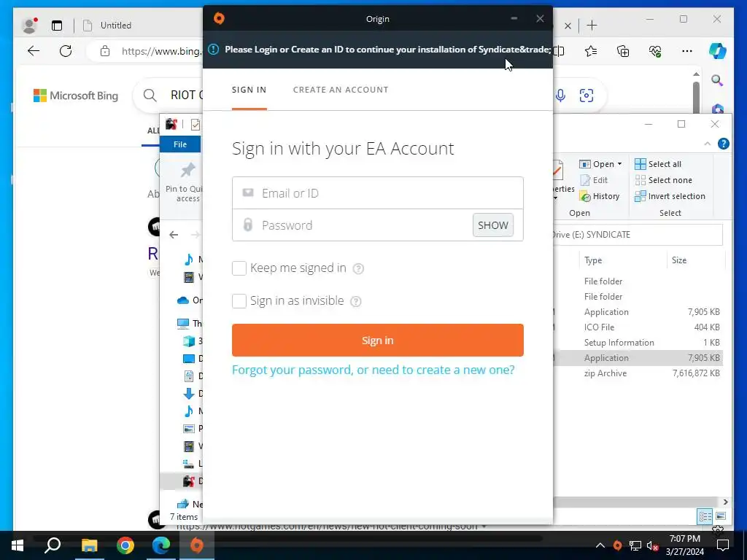
Task: Click Invert selection in Explorer ribbon
Action: coord(670,196)
